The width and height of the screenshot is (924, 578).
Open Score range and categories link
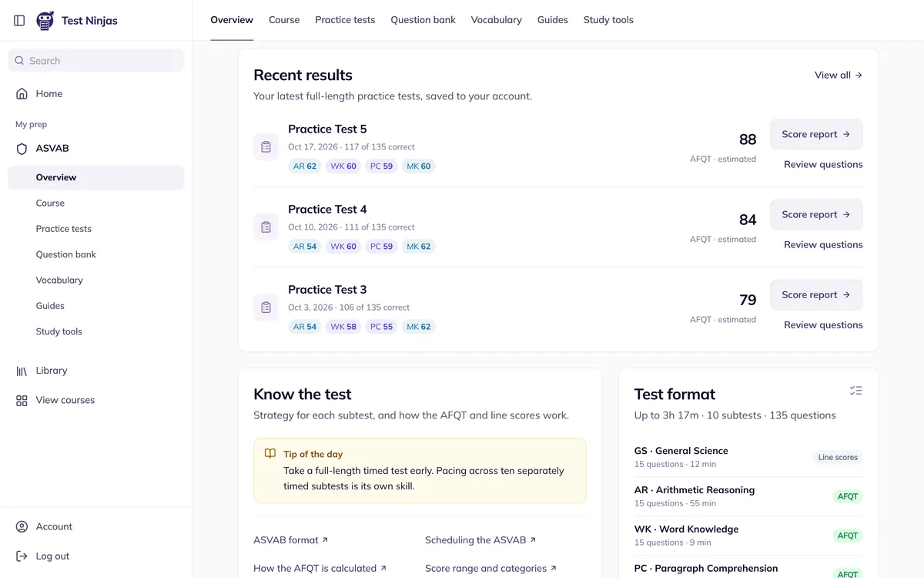491,569
